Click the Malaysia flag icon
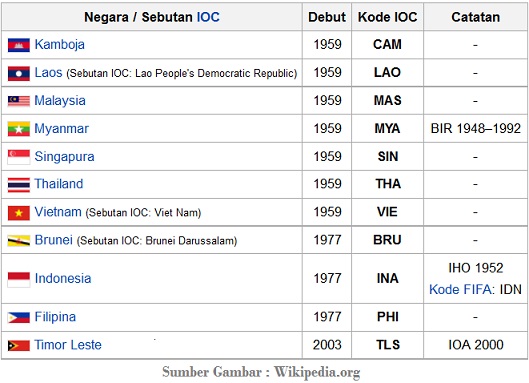Image resolution: width=529 pixels, height=383 pixels. tap(19, 101)
